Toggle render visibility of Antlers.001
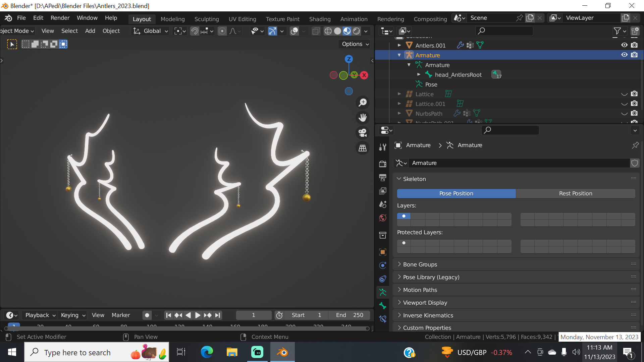 coord(634,45)
